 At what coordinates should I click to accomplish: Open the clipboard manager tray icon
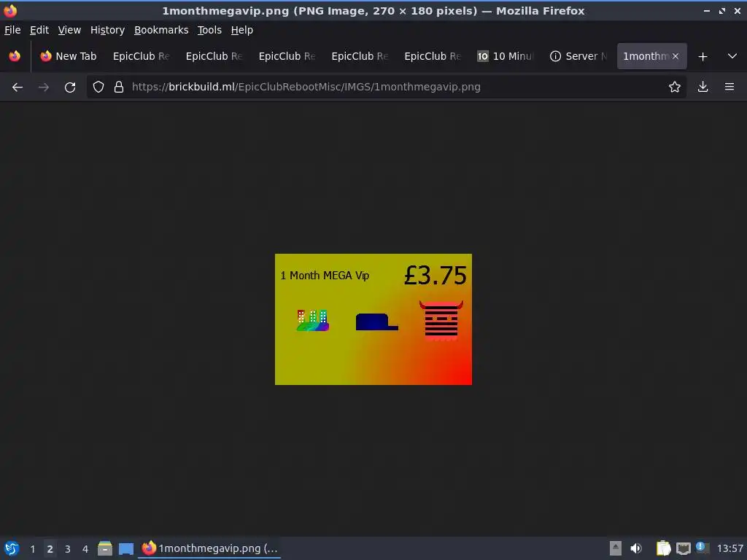(663, 548)
